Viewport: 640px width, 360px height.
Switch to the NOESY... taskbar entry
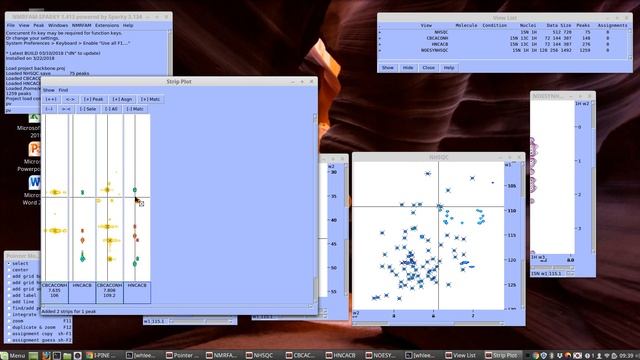pos(383,356)
